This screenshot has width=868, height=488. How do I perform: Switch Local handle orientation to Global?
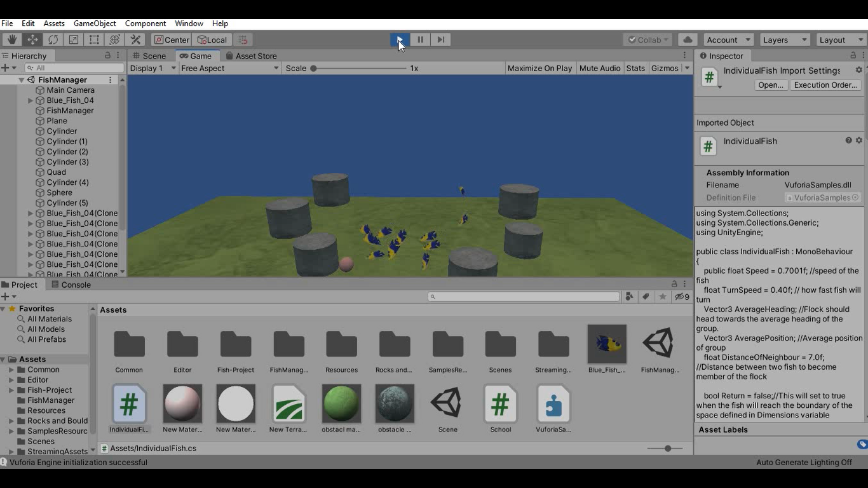212,39
